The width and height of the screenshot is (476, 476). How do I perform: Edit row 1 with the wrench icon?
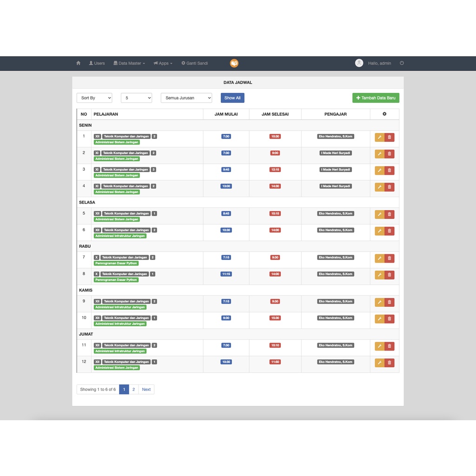[x=379, y=137]
